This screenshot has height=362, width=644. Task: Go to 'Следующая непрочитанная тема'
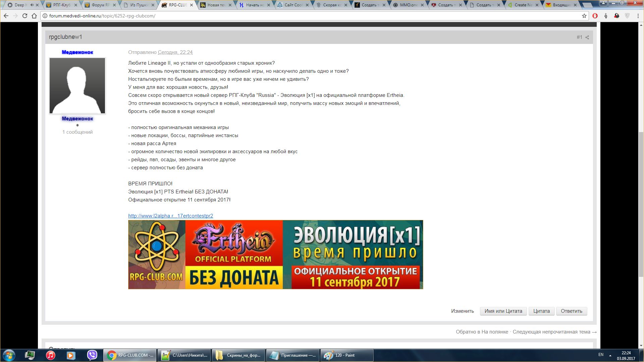pos(554,332)
